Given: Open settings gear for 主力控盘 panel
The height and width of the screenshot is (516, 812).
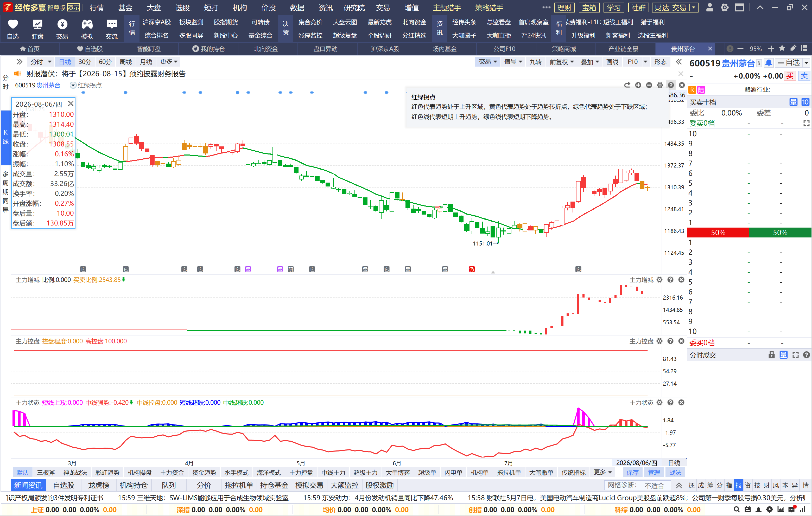Looking at the screenshot, I should point(659,341).
